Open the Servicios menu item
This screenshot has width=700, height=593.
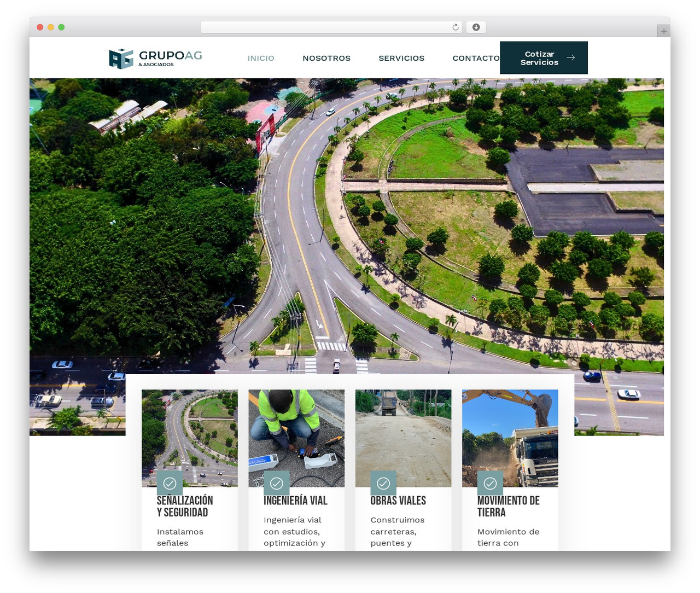[401, 58]
